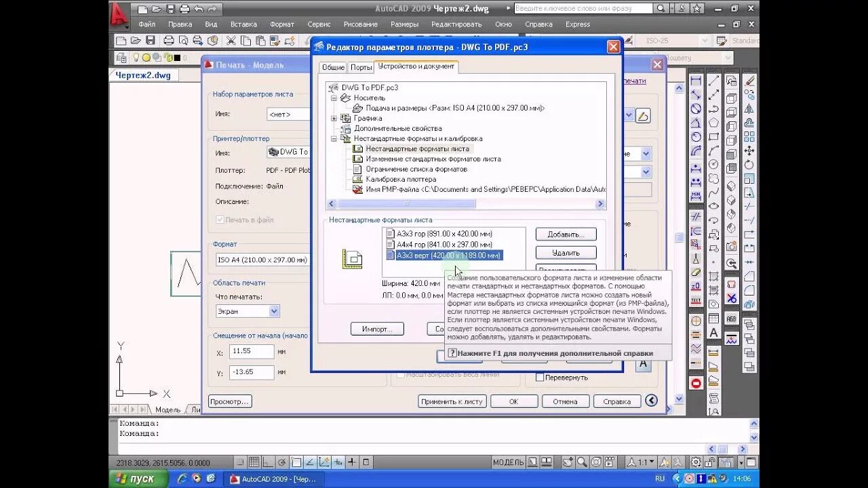The image size is (868, 488).
Task: Open the page setup Имя <нет> dropdown
Action: 288,115
